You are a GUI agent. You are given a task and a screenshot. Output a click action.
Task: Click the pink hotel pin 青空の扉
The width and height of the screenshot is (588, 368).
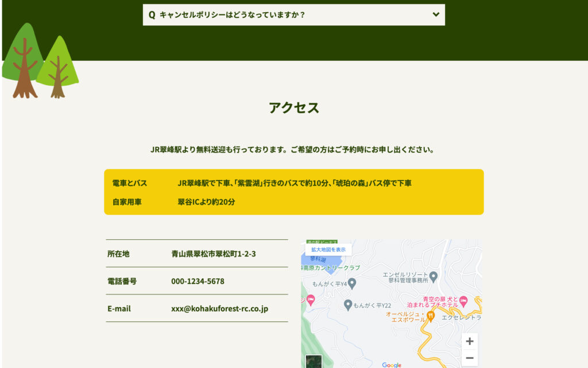tap(463, 301)
